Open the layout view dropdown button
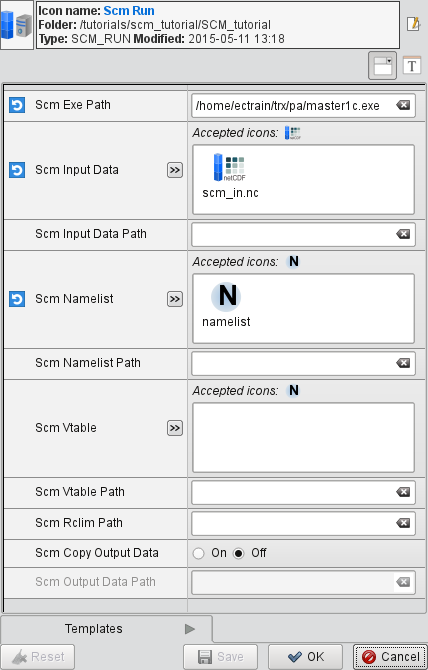428x670 pixels. (382, 66)
